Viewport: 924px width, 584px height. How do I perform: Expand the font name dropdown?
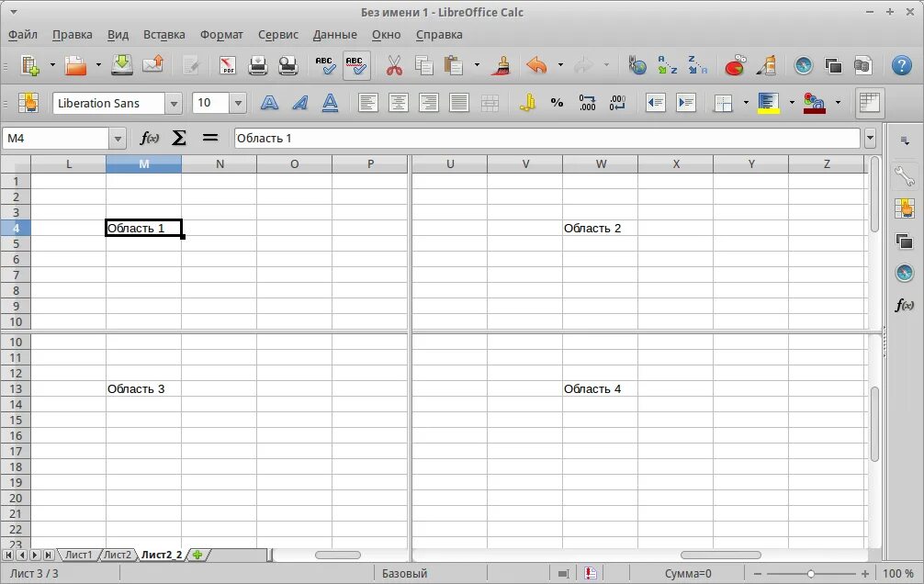tap(174, 104)
